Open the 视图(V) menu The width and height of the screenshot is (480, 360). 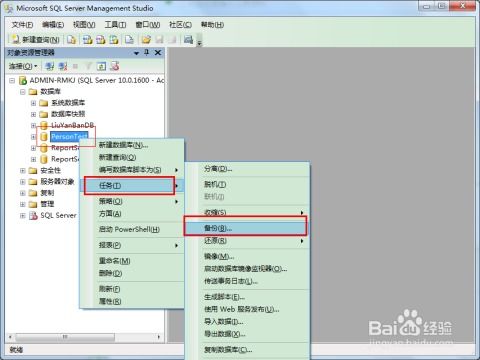pyautogui.click(x=84, y=25)
